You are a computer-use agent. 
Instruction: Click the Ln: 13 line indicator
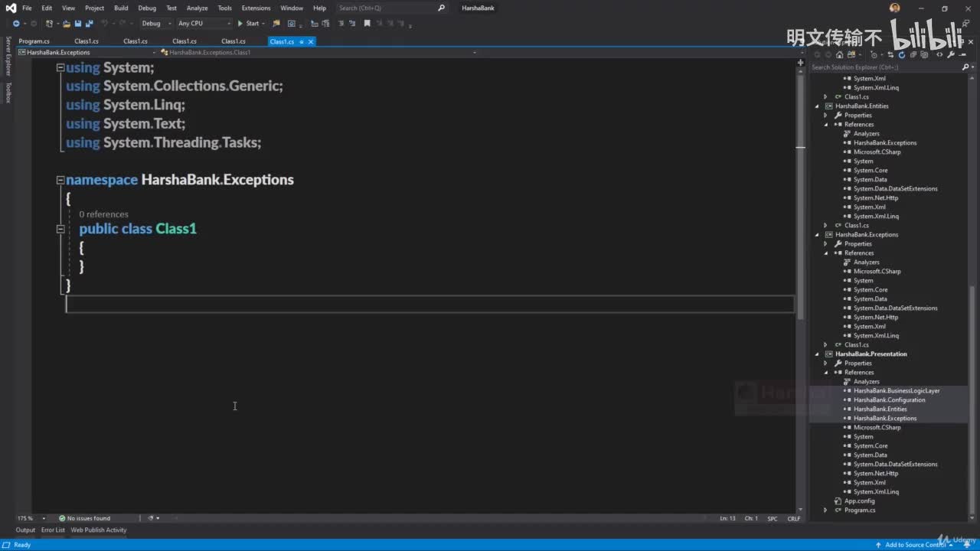pos(727,518)
